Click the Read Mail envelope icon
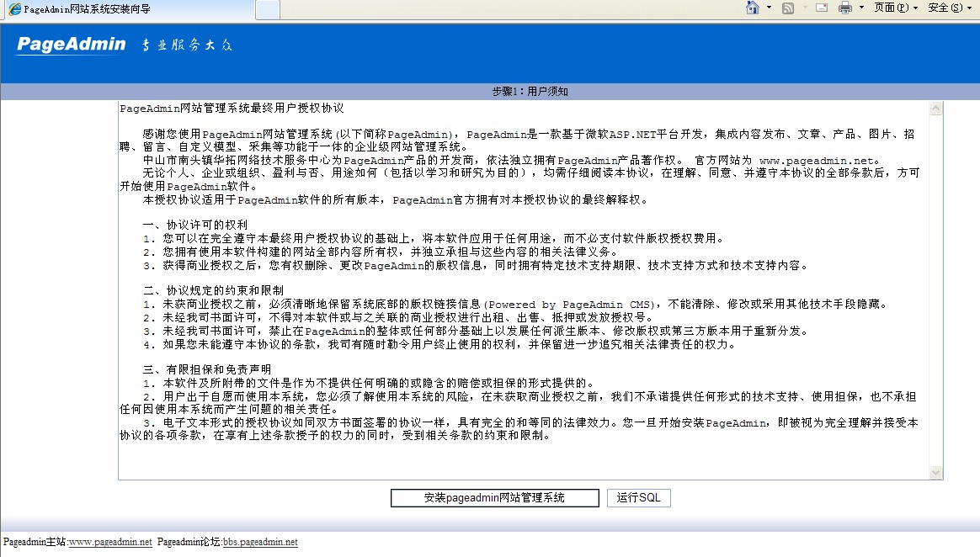 pyautogui.click(x=821, y=8)
